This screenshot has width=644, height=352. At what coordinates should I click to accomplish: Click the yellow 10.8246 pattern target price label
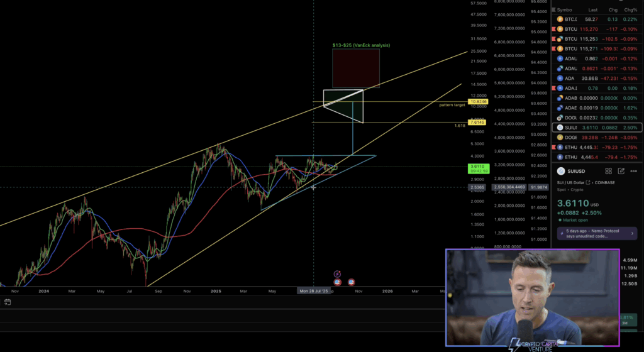click(x=477, y=101)
